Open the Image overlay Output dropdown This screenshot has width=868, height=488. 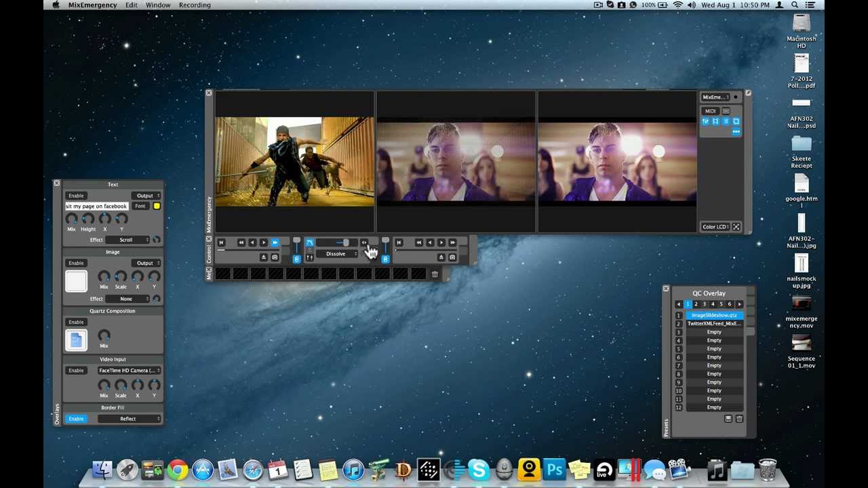[x=147, y=263]
